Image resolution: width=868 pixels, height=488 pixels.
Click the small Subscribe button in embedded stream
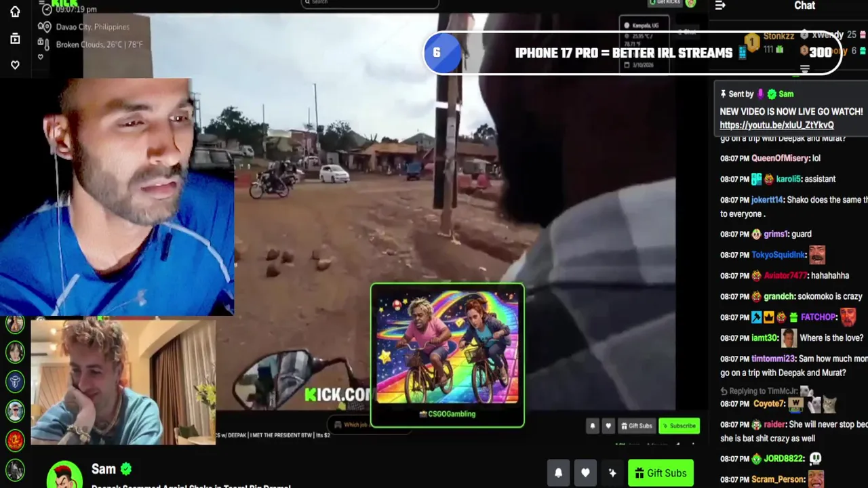[679, 426]
